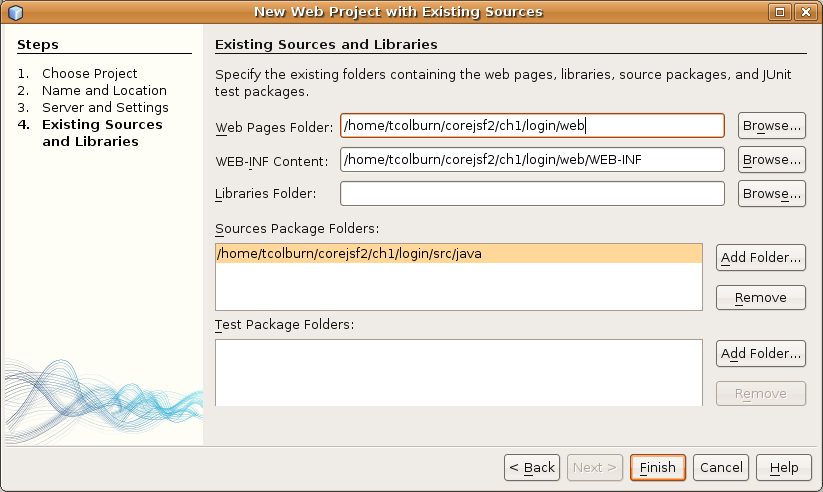Browse for the WEB-INF Content folder
The height and width of the screenshot is (492, 823).
click(772, 160)
